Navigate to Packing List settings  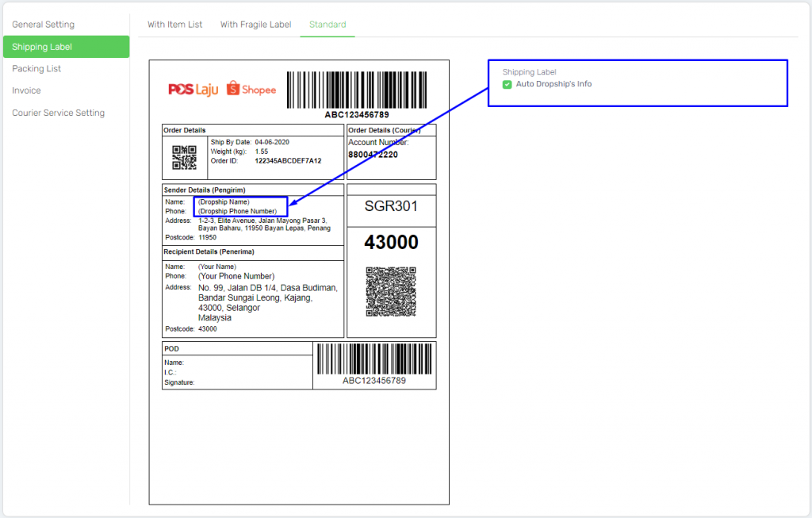36,68
